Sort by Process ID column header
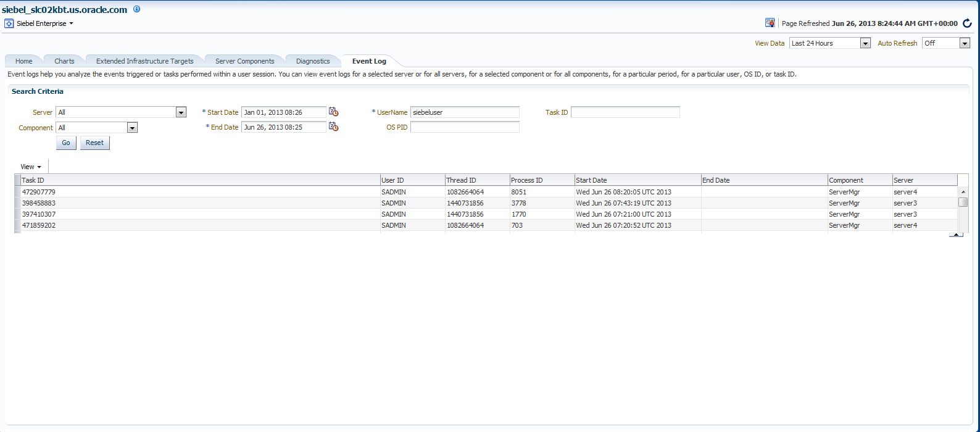This screenshot has width=980, height=432. 542,180
